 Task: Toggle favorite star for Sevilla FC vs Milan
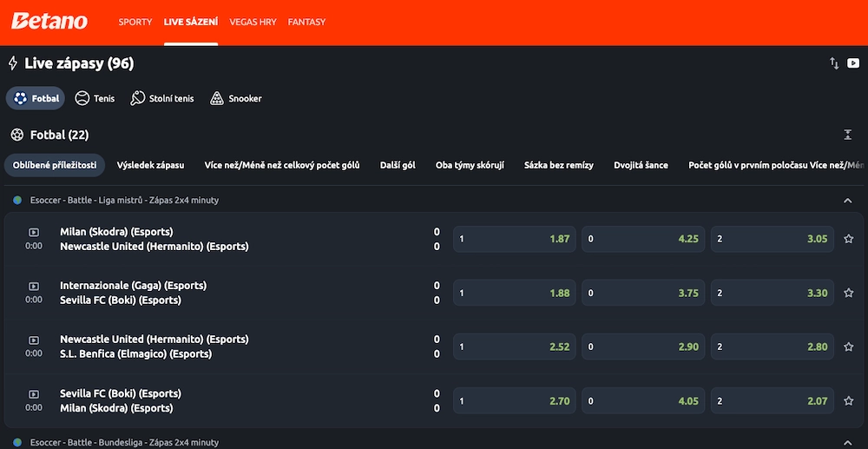(x=848, y=400)
